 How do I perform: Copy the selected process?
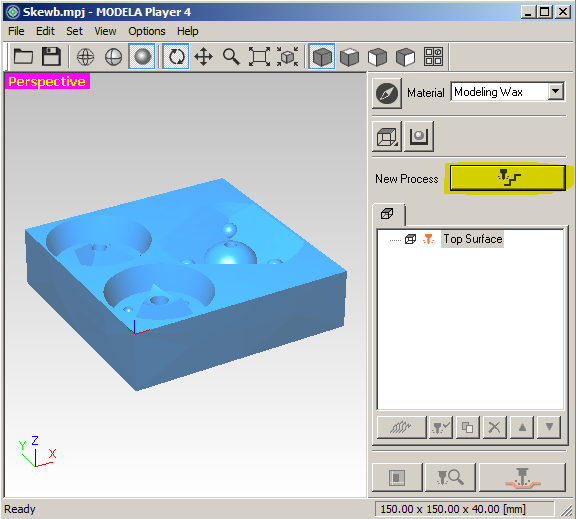pyautogui.click(x=468, y=428)
